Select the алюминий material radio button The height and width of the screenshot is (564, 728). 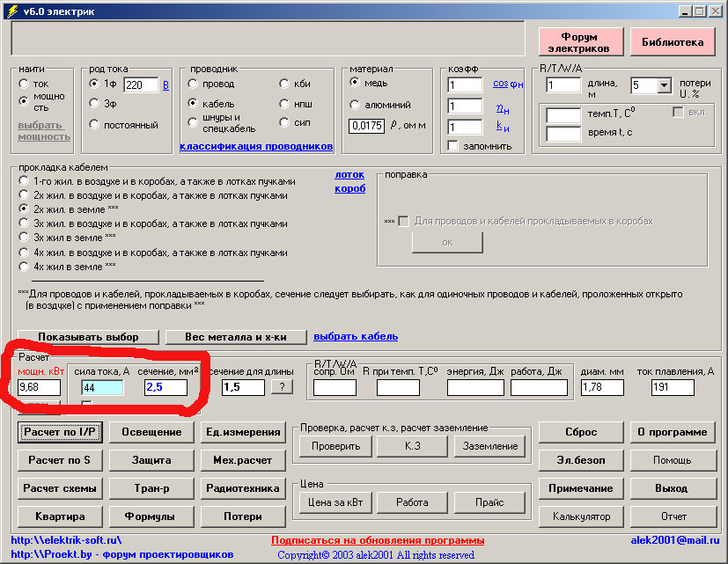(x=355, y=105)
